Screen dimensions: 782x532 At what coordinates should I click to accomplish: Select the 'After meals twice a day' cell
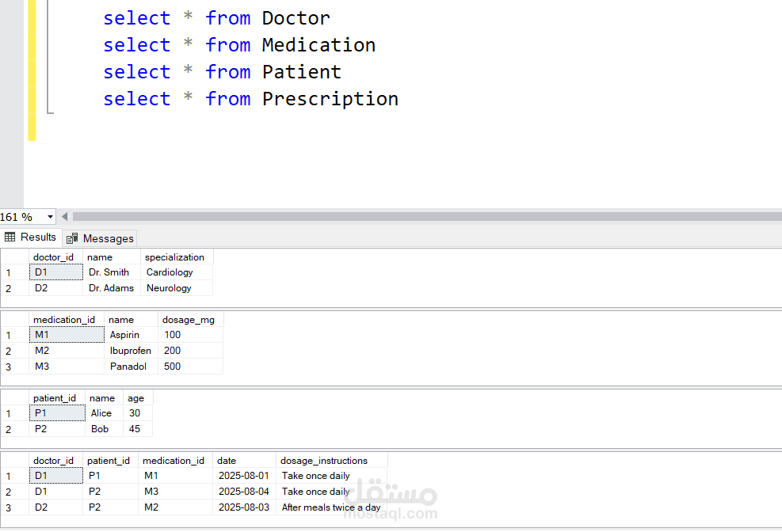332,507
